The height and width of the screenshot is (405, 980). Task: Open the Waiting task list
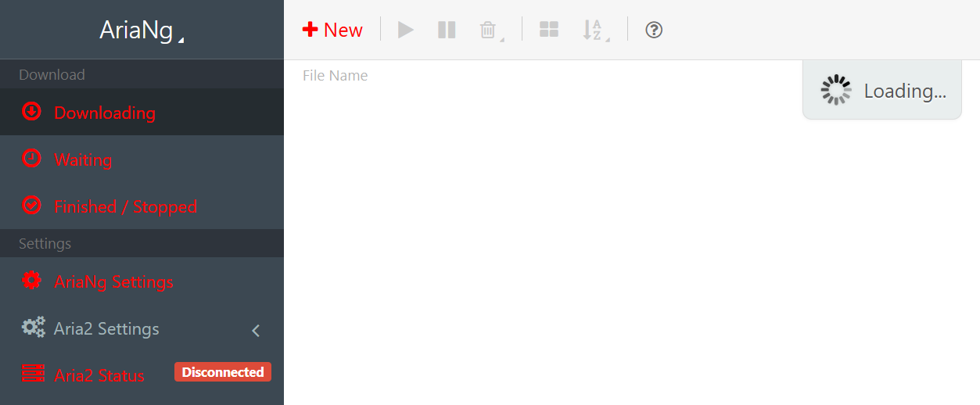tap(142, 159)
